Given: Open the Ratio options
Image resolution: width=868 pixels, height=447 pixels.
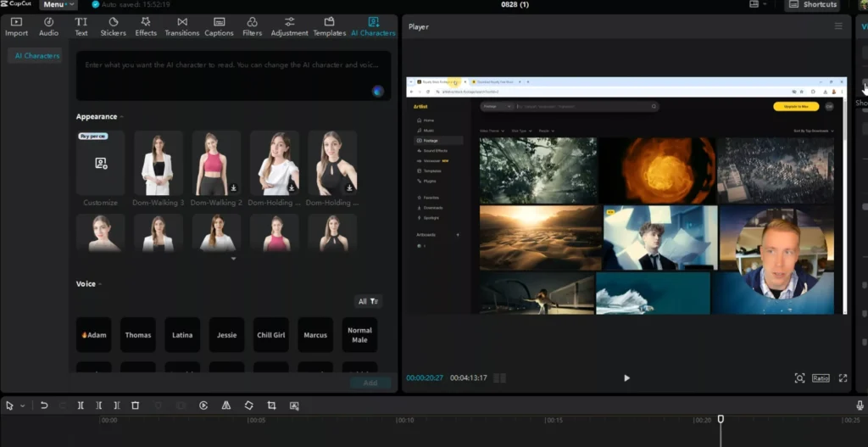Looking at the screenshot, I should [x=821, y=377].
